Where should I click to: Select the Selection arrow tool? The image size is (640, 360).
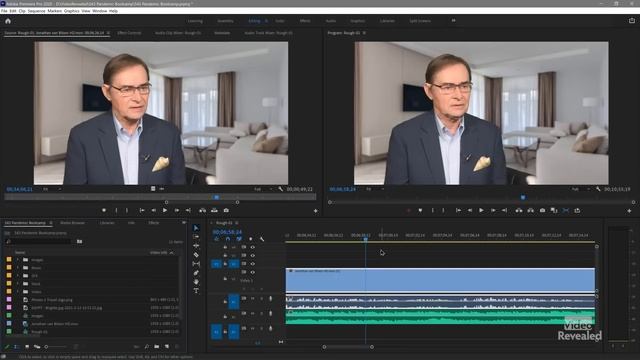196,228
